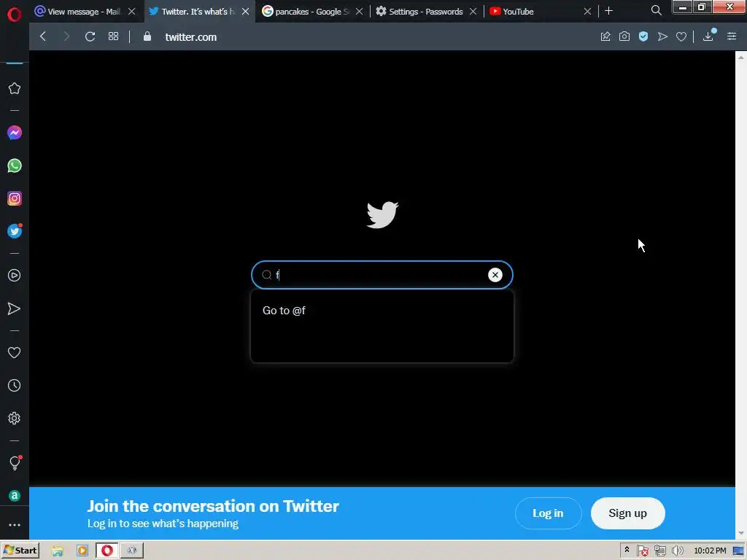Click the Sign up button

pos(627,513)
